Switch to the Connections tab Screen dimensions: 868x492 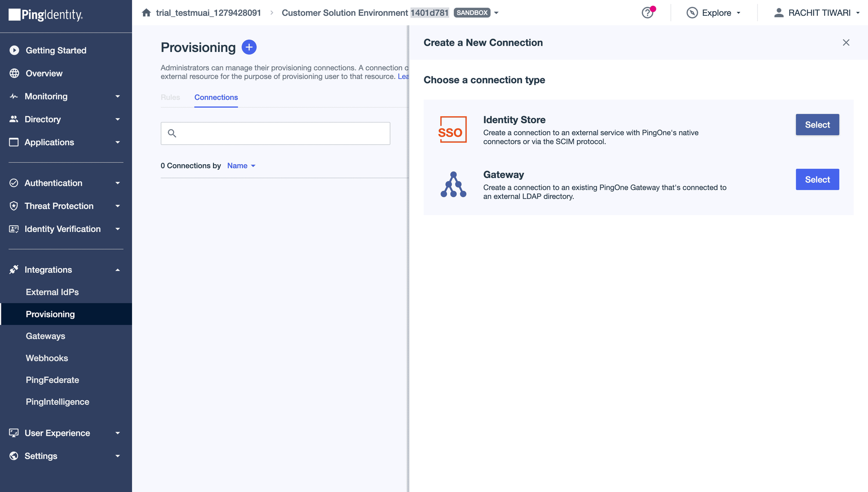(216, 97)
